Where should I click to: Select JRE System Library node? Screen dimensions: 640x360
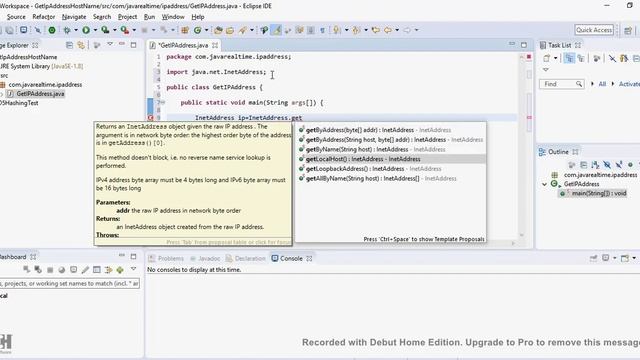[41, 66]
